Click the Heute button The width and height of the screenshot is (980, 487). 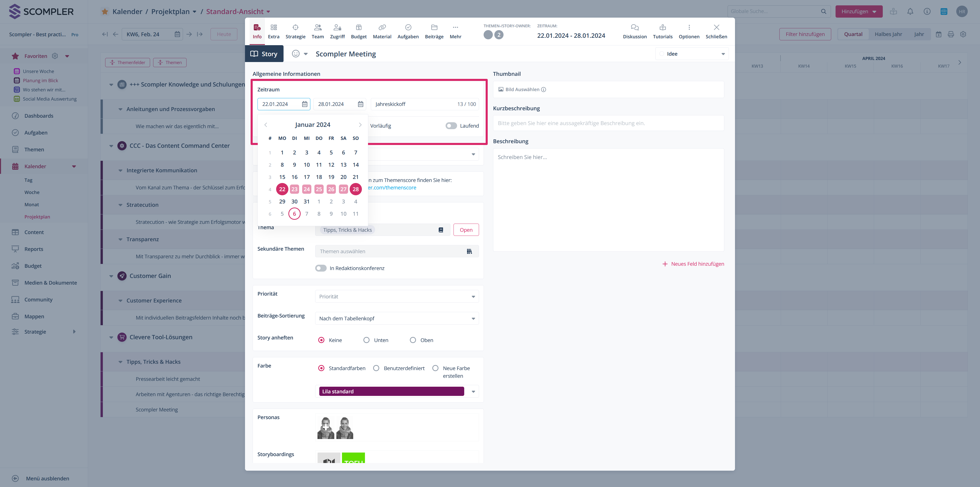[x=224, y=34]
